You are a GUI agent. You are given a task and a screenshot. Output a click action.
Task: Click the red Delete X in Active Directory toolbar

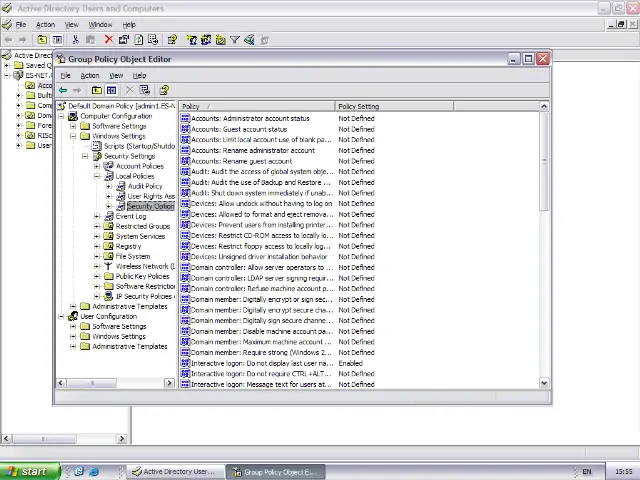(x=109, y=40)
